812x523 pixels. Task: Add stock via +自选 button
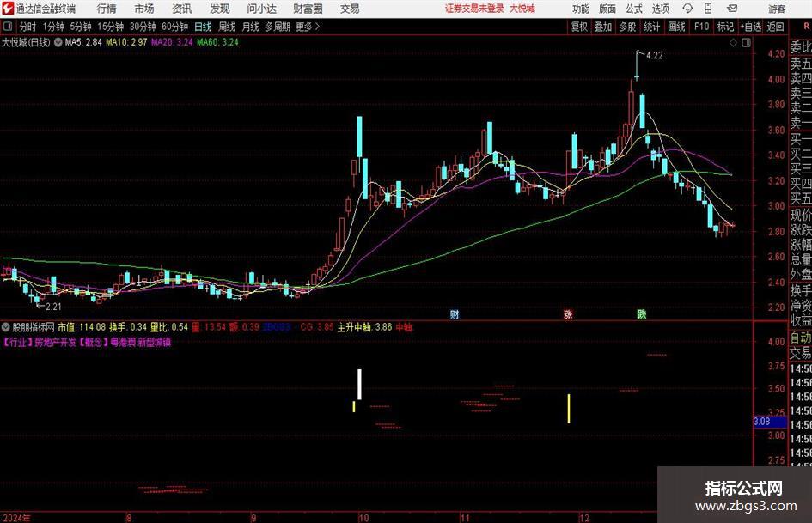(x=750, y=27)
